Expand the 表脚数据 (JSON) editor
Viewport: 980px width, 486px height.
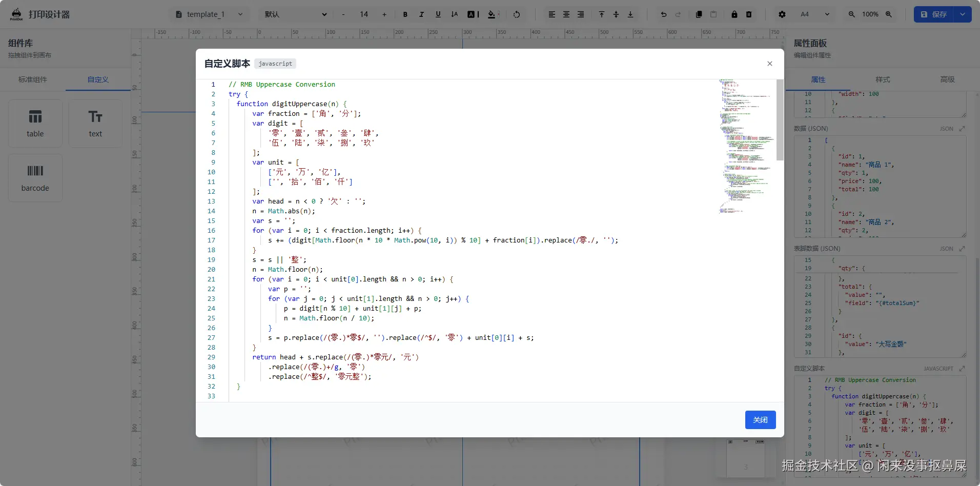962,249
